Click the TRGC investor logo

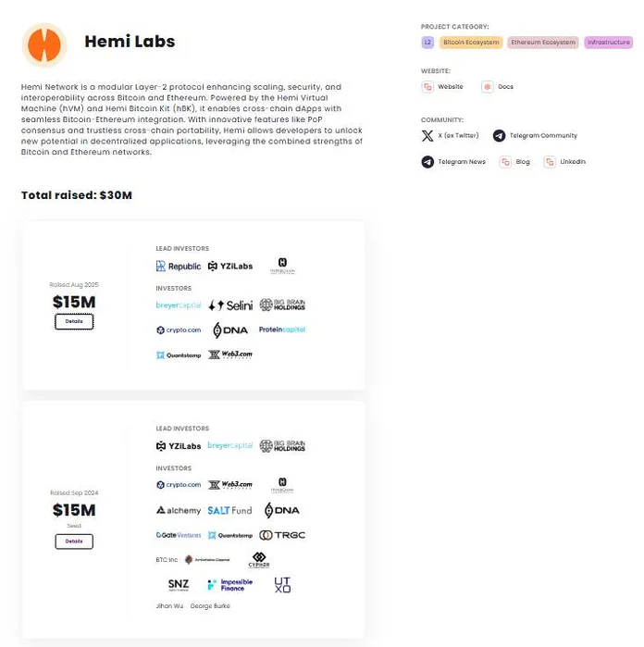(282, 535)
